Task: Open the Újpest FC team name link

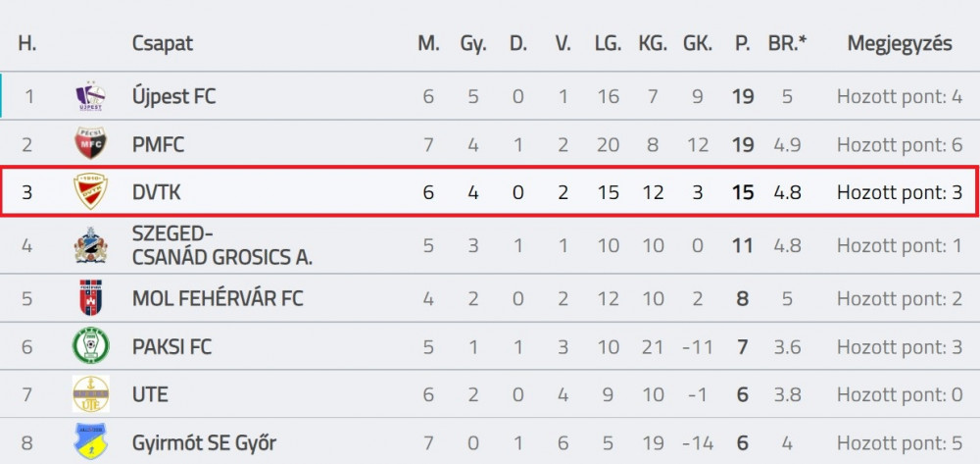Action: coord(173,97)
